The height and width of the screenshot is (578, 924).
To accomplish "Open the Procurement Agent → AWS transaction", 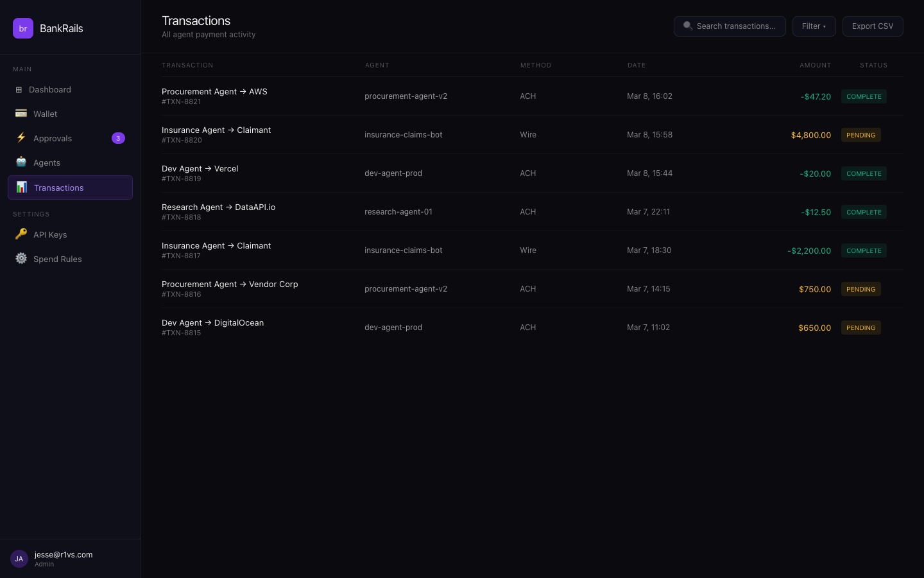I will point(214,92).
